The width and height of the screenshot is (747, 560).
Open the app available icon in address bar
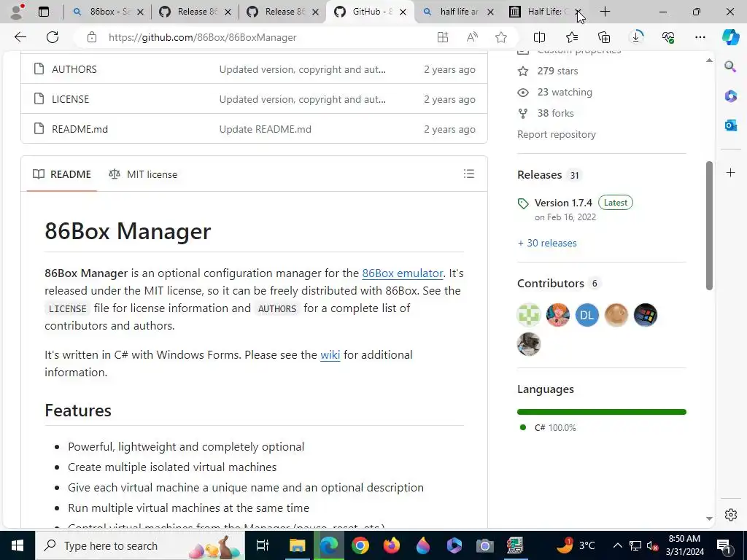pos(443,37)
